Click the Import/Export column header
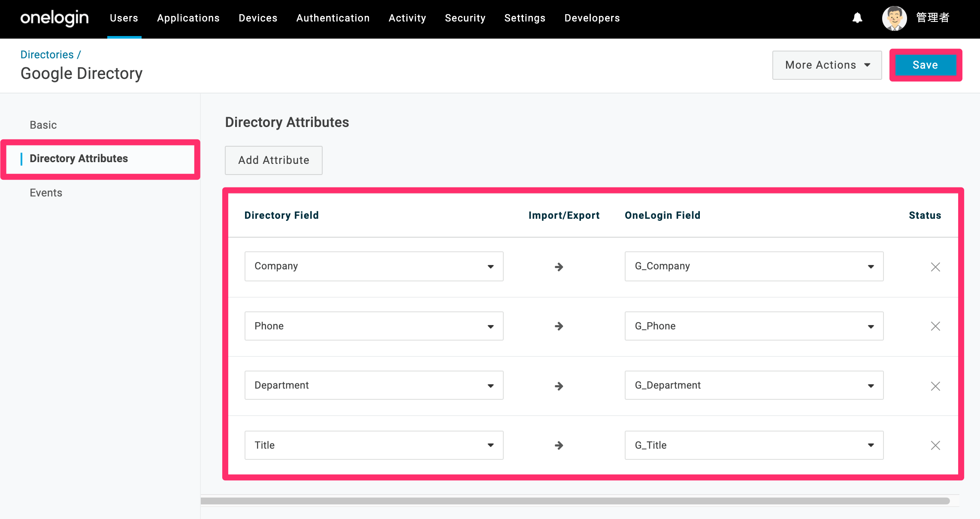Image resolution: width=980 pixels, height=519 pixels. point(564,215)
